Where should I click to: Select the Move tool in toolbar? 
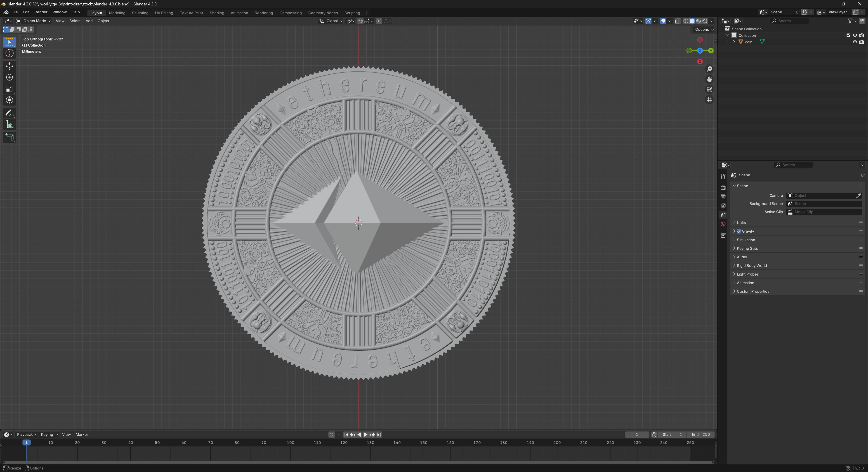9,66
